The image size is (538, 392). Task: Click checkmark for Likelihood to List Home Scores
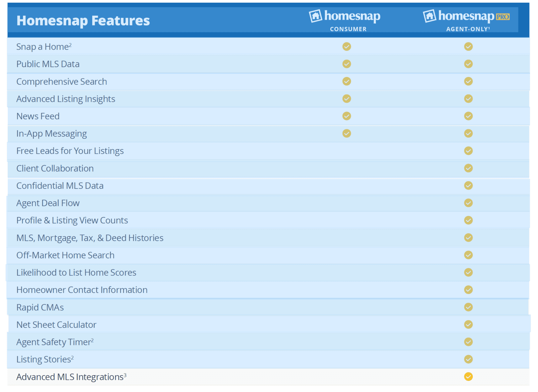coord(468,272)
